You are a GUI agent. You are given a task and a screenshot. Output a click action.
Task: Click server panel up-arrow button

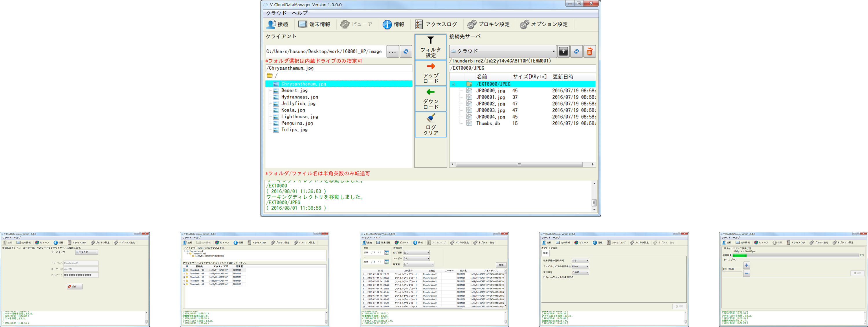[x=563, y=51]
